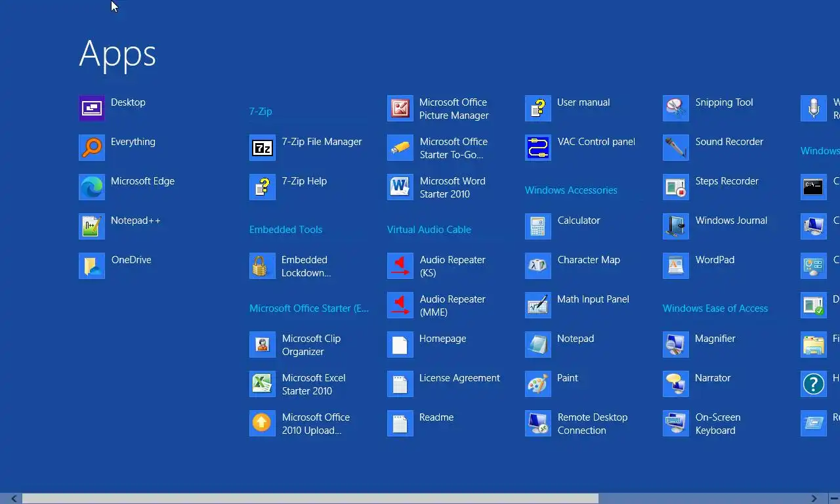The width and height of the screenshot is (840, 504).
Task: Click the "Windows Journal" label
Action: (x=731, y=220)
